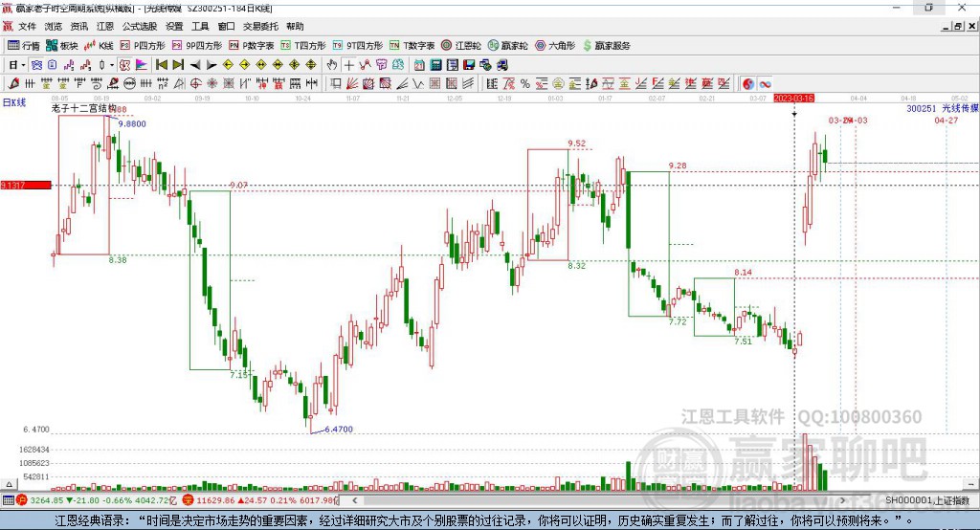This screenshot has height=530, width=980.
Task: Open the P数字表 tool
Action: pos(252,46)
